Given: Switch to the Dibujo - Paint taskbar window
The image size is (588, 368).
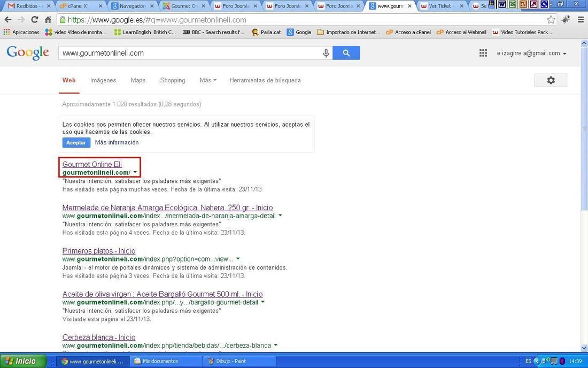Looking at the screenshot, I should tap(239, 361).
